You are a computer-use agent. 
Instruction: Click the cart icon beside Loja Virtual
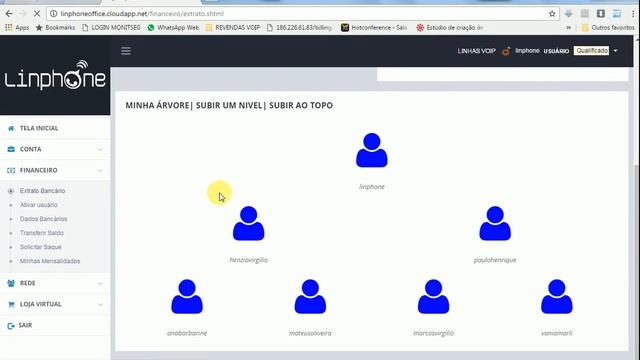(11, 304)
